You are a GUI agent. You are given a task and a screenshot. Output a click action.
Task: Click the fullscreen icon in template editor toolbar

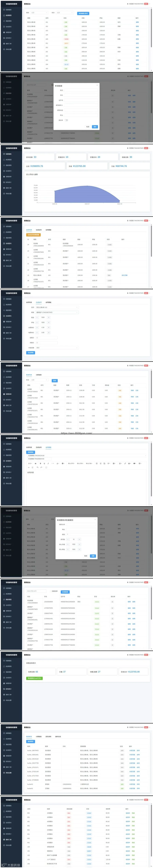[46, 467]
